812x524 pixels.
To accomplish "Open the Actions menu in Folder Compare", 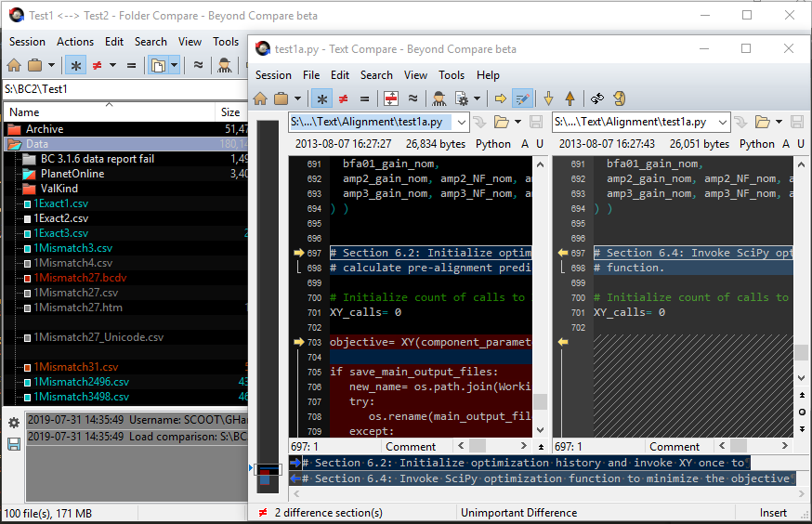I will point(75,42).
